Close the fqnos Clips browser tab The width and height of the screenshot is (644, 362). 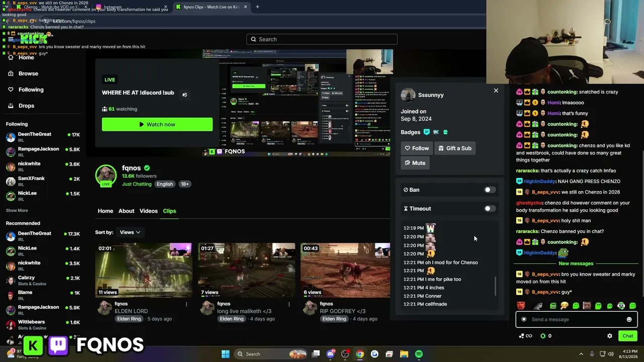246,7
